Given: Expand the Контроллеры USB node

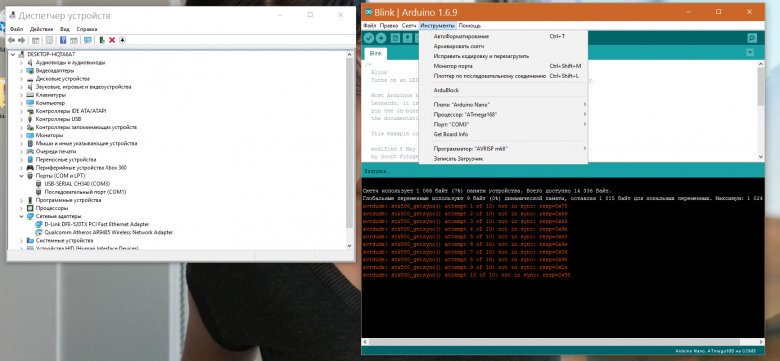Looking at the screenshot, I should click(x=21, y=119).
